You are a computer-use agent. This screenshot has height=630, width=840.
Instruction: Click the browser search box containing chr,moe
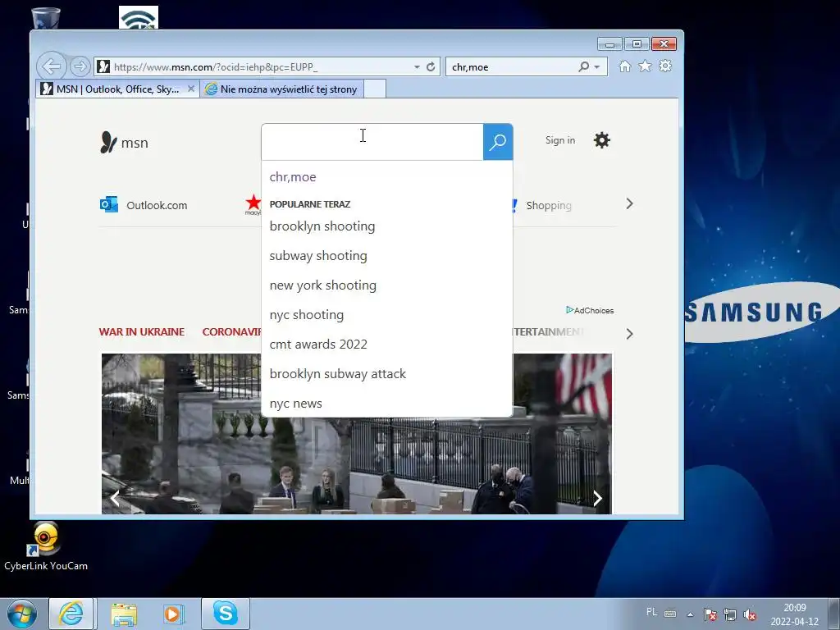click(512, 67)
